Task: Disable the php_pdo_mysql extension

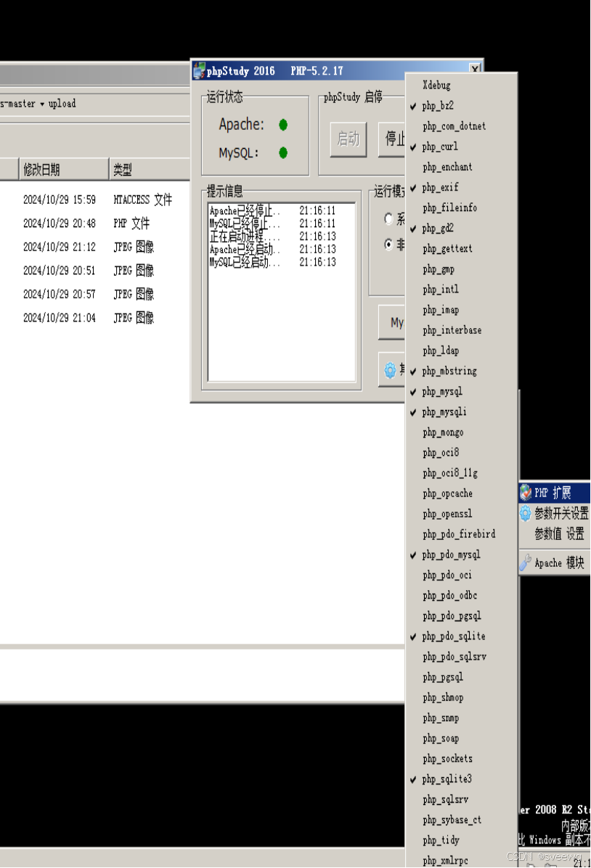Action: pos(462,554)
